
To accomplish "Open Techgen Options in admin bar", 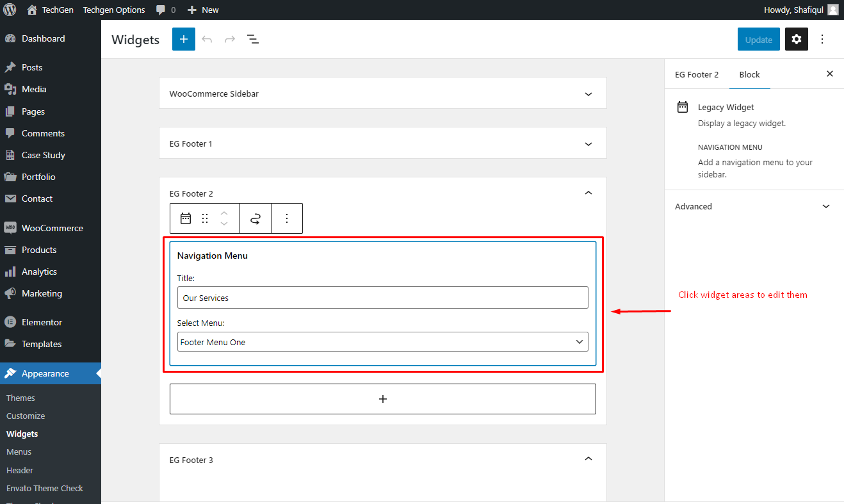I will click(114, 10).
